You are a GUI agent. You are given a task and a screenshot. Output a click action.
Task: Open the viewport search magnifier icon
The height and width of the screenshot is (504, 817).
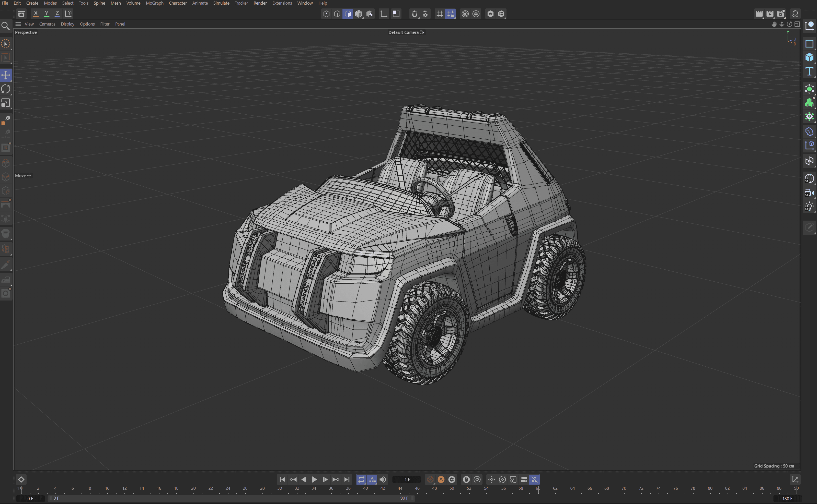tap(5, 26)
